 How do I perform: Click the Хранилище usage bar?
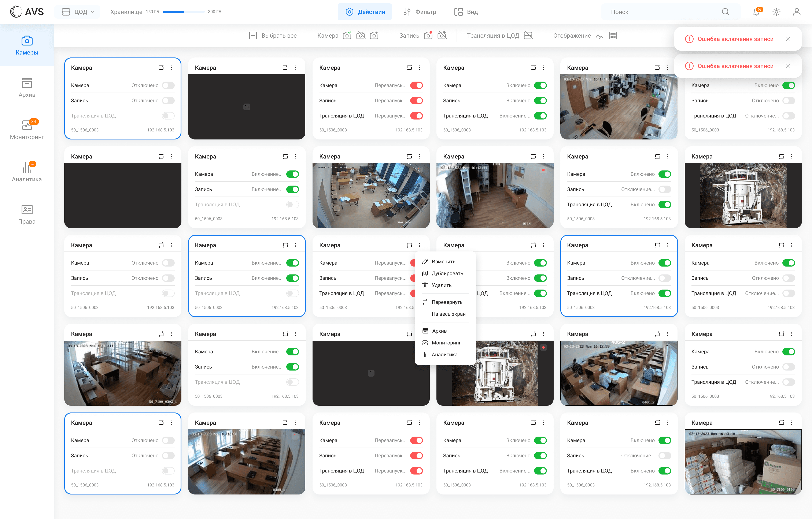184,12
